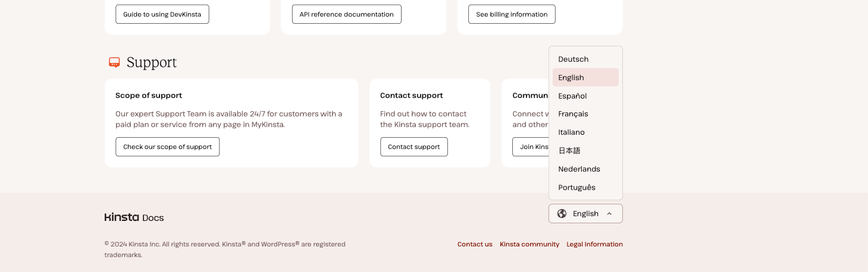Viewport: 868px width, 272px height.
Task: Click See billing information button
Action: tap(512, 14)
